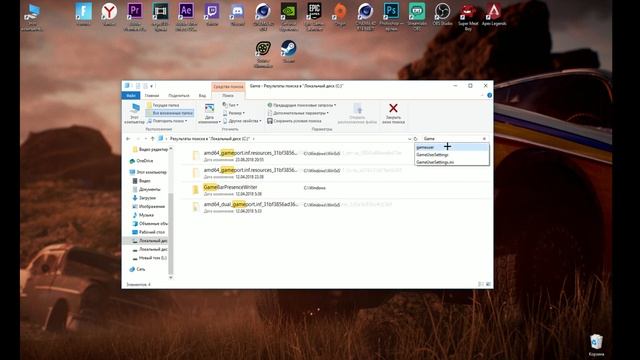Open the Explorer help question mark icon

[x=489, y=96]
